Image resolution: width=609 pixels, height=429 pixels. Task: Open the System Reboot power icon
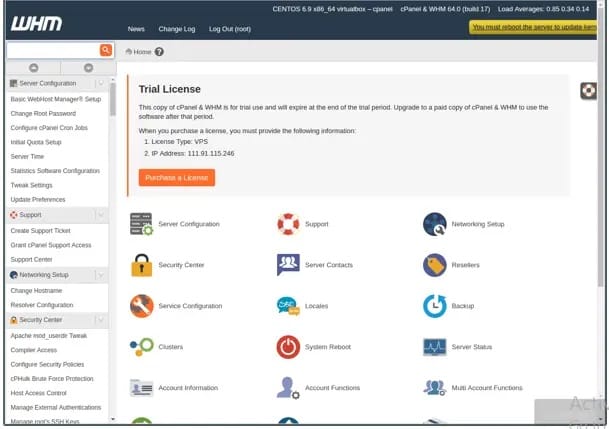(288, 347)
